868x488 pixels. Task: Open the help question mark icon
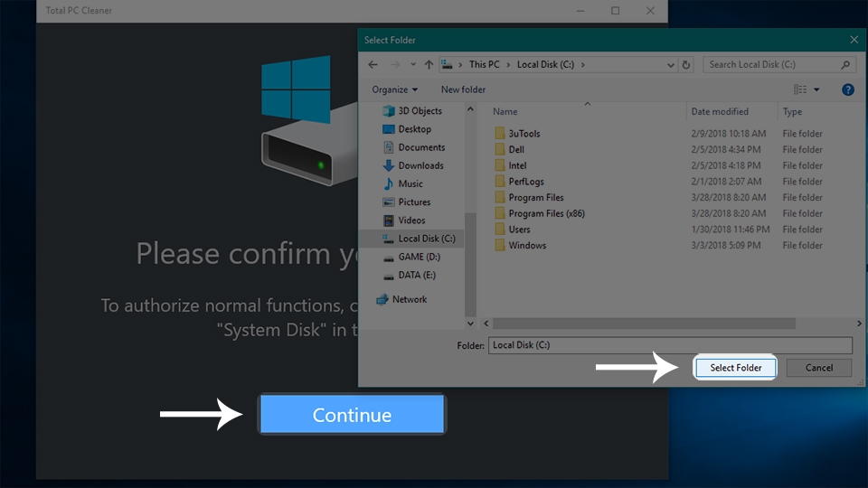(847, 89)
